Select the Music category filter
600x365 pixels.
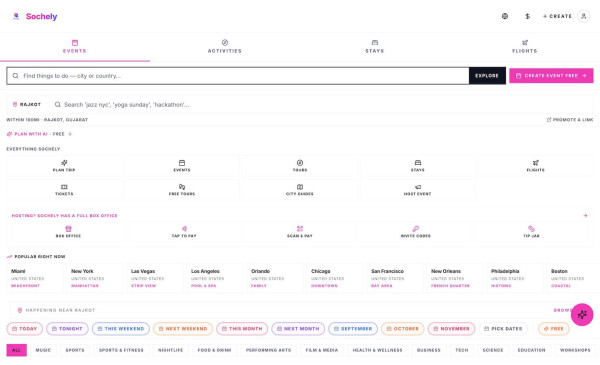43,350
